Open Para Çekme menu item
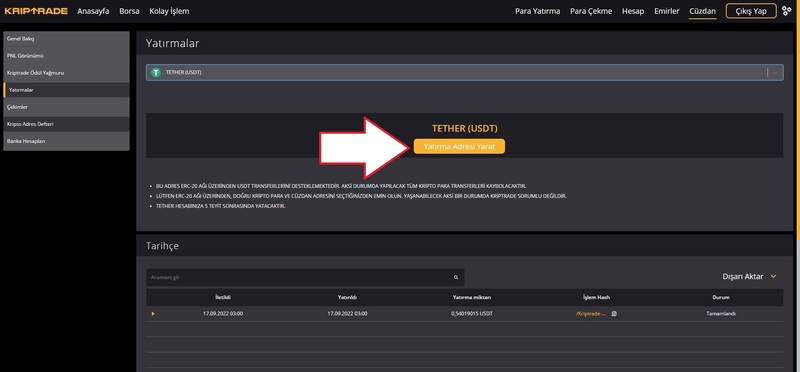800x372 pixels. [x=591, y=11]
